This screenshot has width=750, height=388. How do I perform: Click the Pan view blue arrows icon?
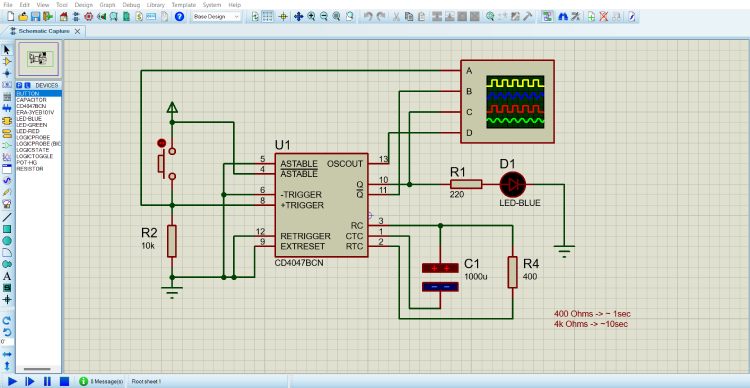click(x=298, y=16)
